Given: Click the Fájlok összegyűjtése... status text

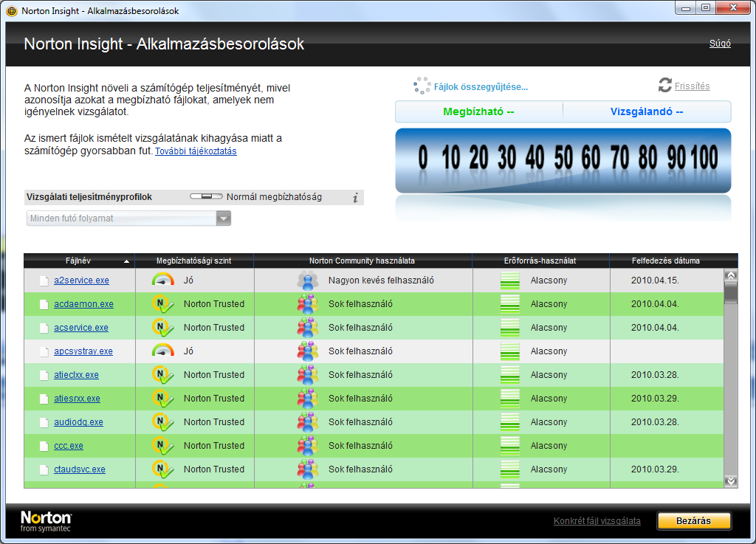Looking at the screenshot, I should click(481, 87).
